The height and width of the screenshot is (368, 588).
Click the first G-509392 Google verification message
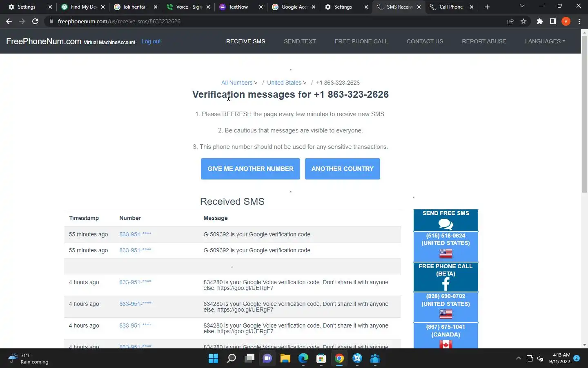[257, 234]
